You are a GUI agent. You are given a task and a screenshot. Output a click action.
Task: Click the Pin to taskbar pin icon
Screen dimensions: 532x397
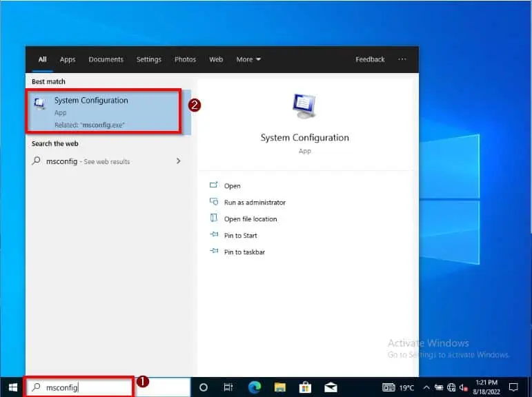point(214,251)
